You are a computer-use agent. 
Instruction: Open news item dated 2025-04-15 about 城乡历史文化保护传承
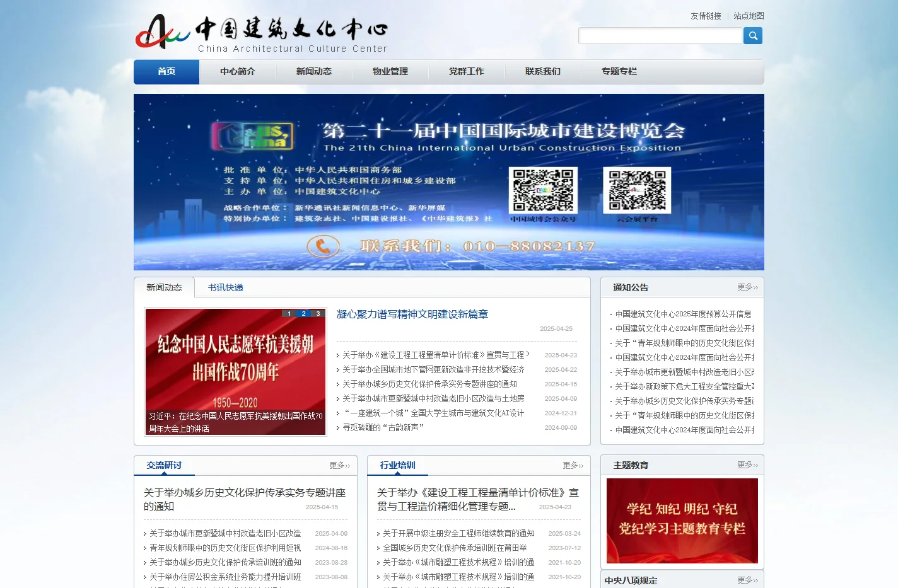(429, 384)
